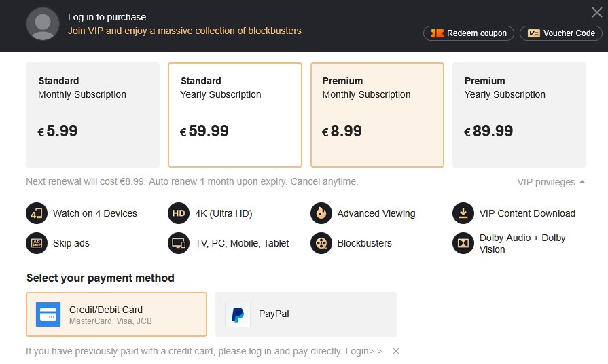Click the user avatar icon
Image resolution: width=608 pixels, height=364 pixels.
pyautogui.click(x=43, y=24)
